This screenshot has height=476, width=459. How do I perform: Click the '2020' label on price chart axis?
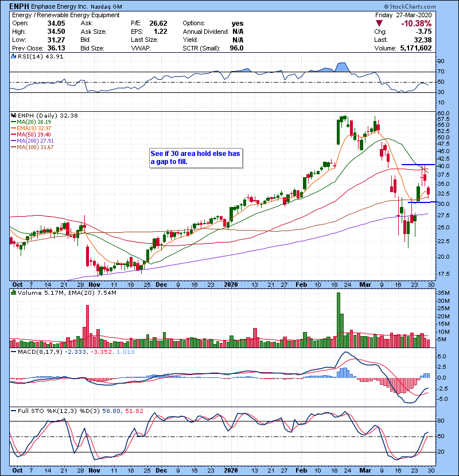coord(231,284)
